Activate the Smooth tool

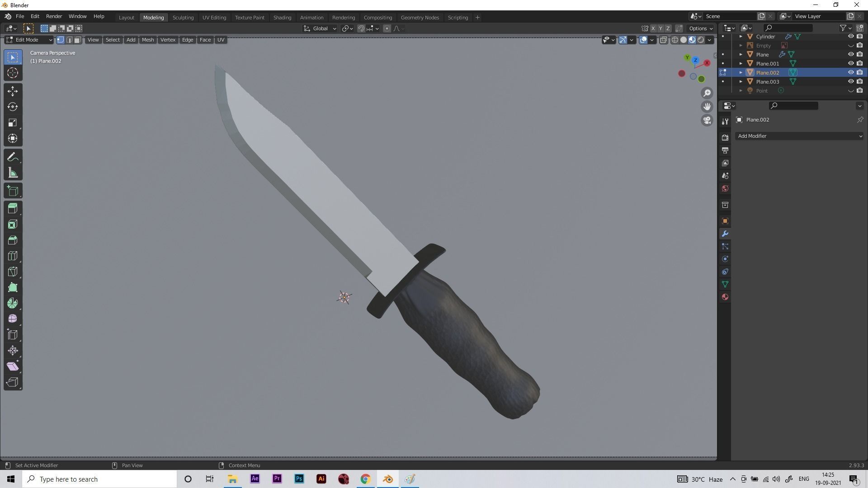point(13,319)
